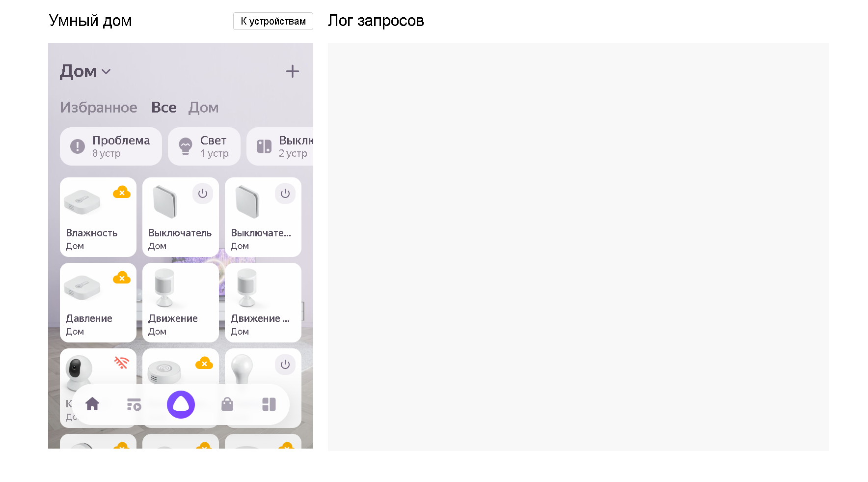This screenshot has height=482, width=868.
Task: Toggle power on the first Выключатель card
Action: coord(203,194)
